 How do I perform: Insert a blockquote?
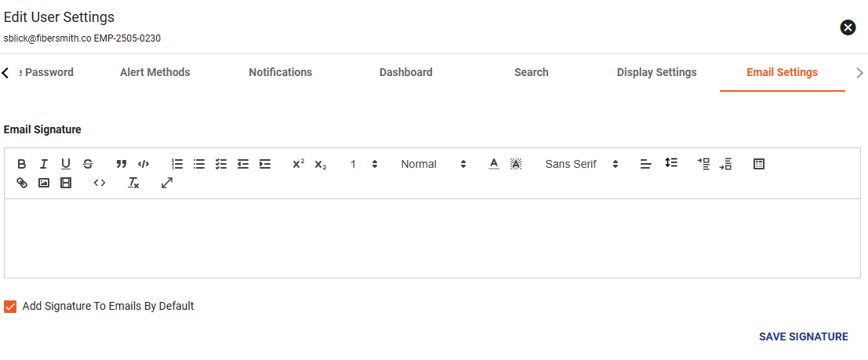(122, 164)
